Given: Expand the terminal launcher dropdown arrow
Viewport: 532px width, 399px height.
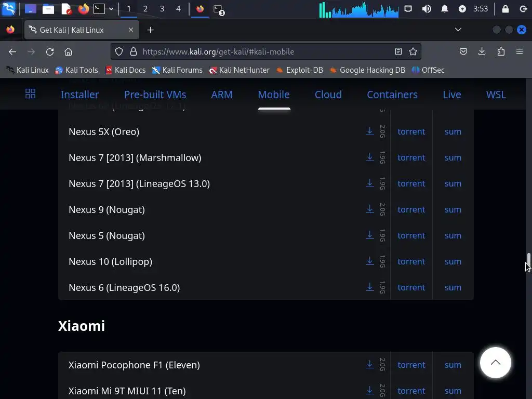Looking at the screenshot, I should (111, 9).
